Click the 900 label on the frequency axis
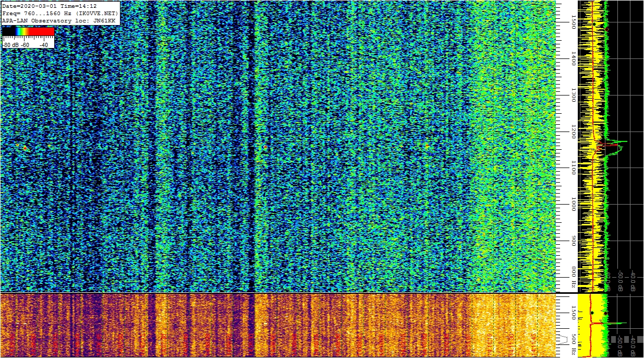644x358 pixels. (x=574, y=241)
